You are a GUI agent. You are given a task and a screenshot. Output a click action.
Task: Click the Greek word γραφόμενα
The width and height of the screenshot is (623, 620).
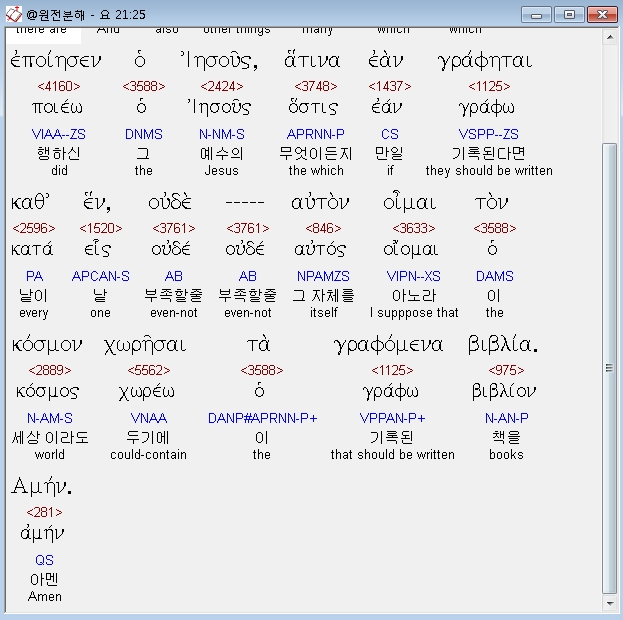point(388,345)
